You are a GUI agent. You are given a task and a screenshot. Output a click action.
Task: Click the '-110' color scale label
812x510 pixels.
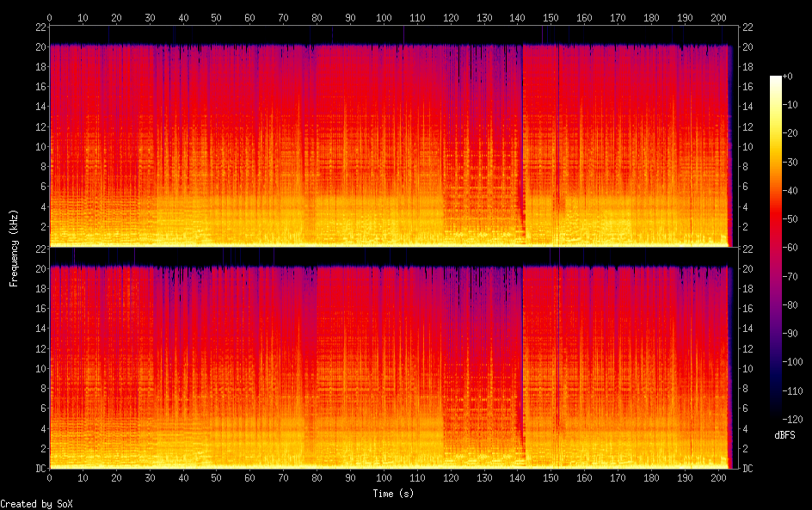tap(792, 391)
